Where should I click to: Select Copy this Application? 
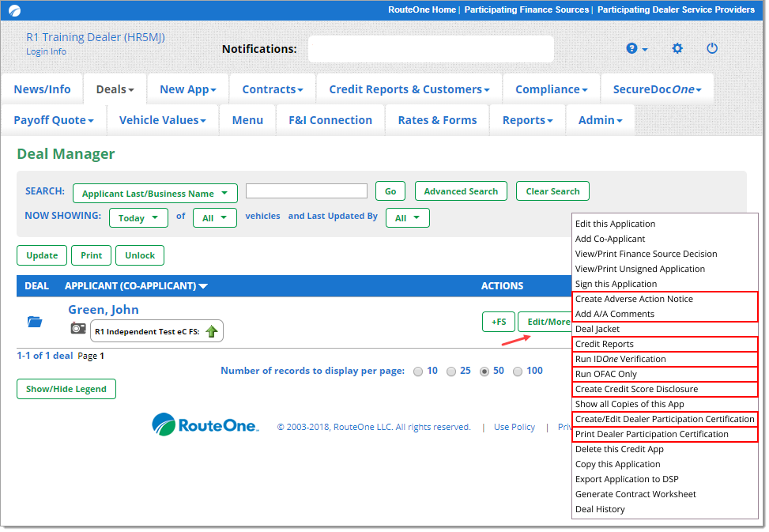pos(617,464)
